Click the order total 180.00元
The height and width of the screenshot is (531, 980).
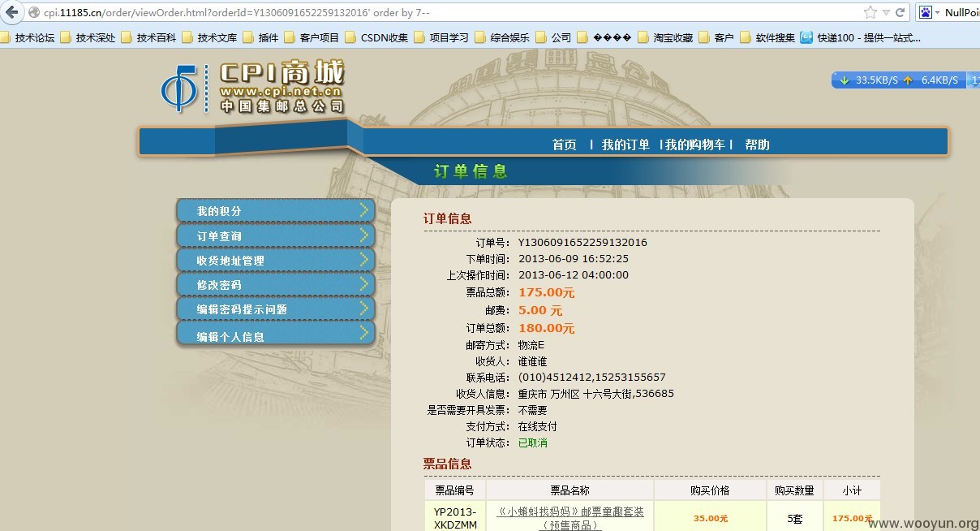point(546,328)
